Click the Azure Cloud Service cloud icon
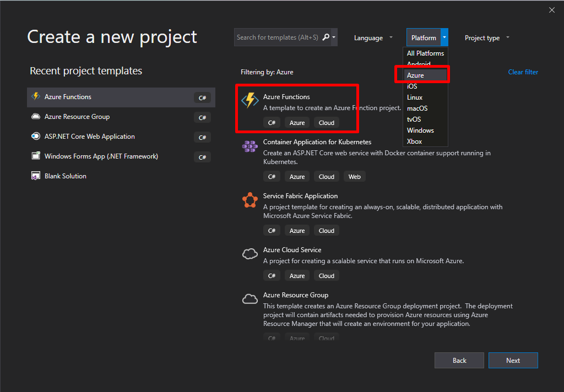Screen dimensions: 564x392 (250, 254)
